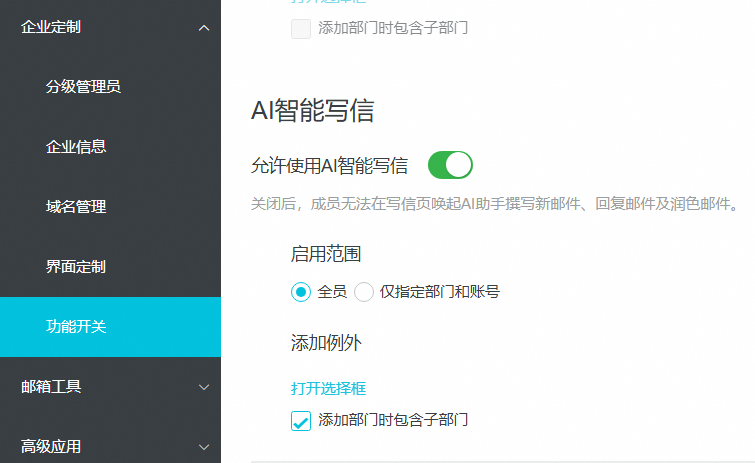The height and width of the screenshot is (463, 755).
Task: Click the 启用范围 subsection label
Action: pyautogui.click(x=325, y=254)
